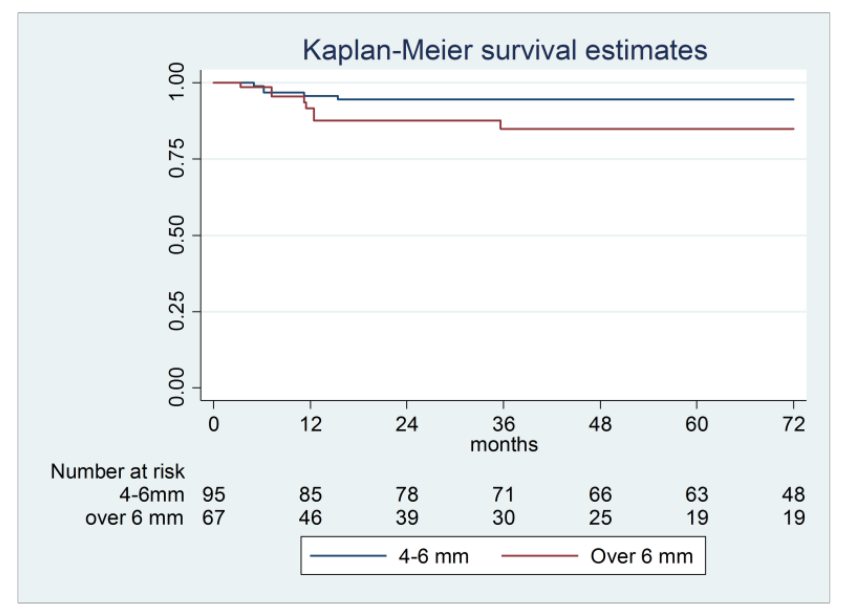Click the 0.00 y-axis label

(177, 387)
